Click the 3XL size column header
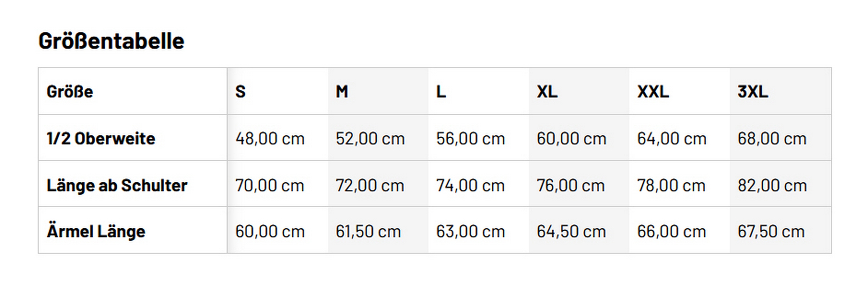 [x=753, y=92]
